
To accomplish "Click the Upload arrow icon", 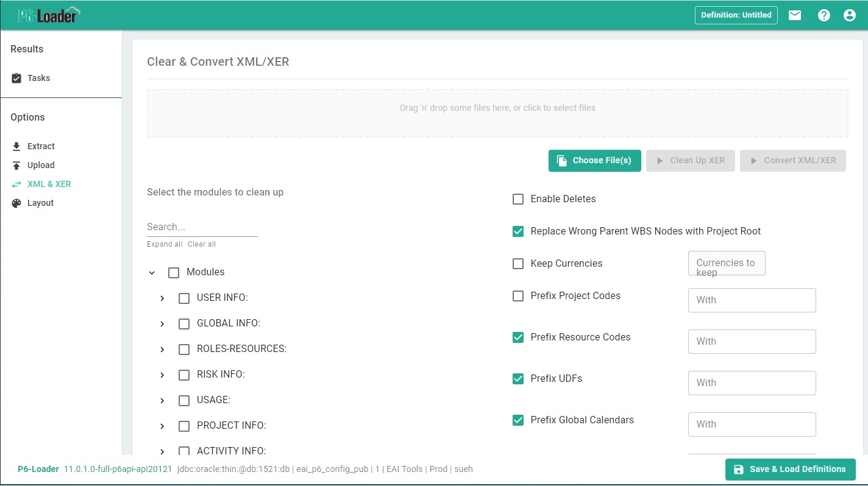I will coord(16,165).
